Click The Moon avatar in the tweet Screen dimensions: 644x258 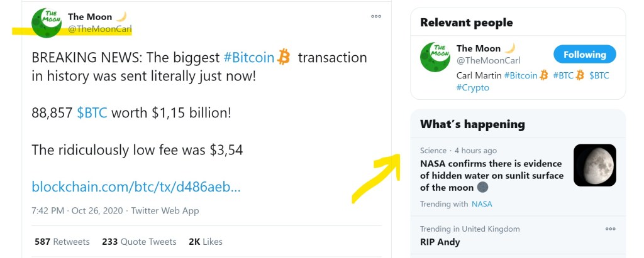click(47, 23)
